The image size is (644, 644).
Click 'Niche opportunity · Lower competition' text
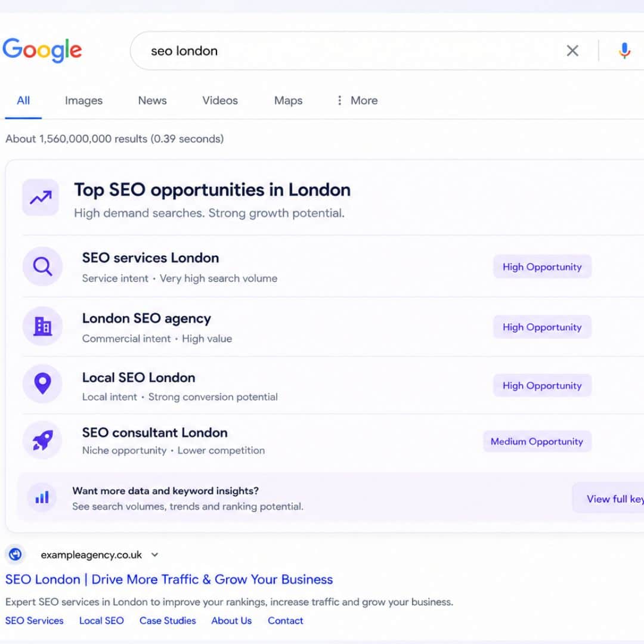174,451
